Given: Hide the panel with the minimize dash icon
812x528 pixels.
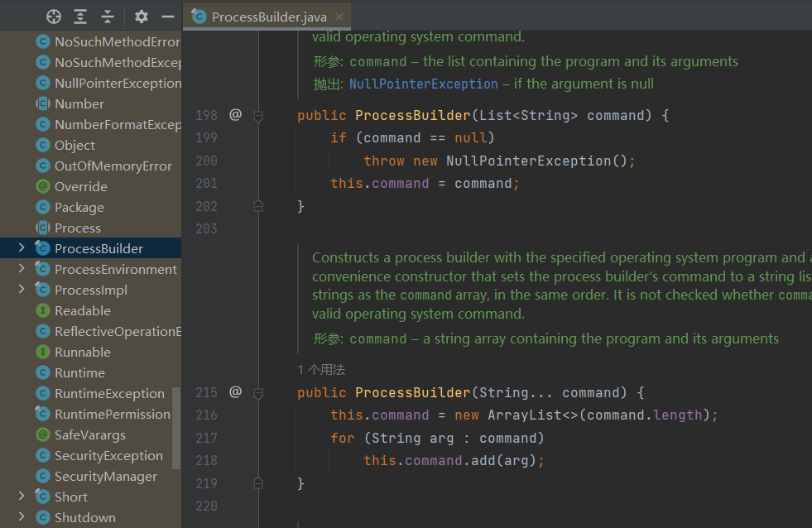Looking at the screenshot, I should (166, 17).
